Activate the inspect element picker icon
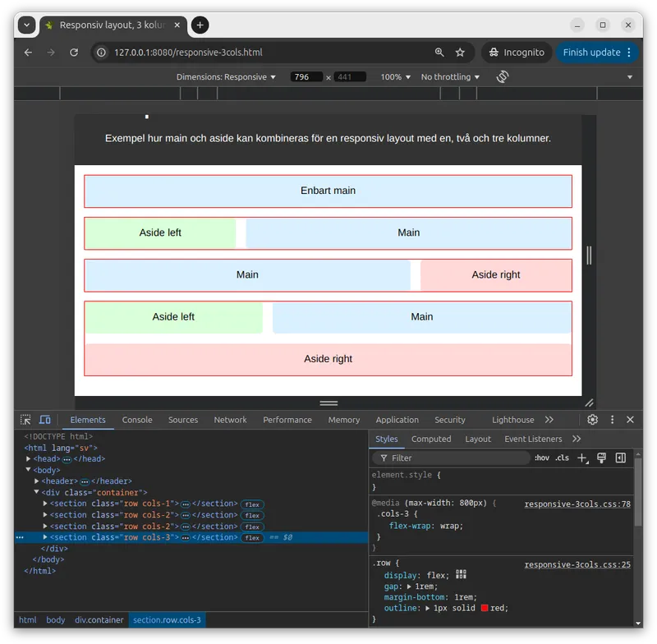657x644 pixels. [x=25, y=420]
